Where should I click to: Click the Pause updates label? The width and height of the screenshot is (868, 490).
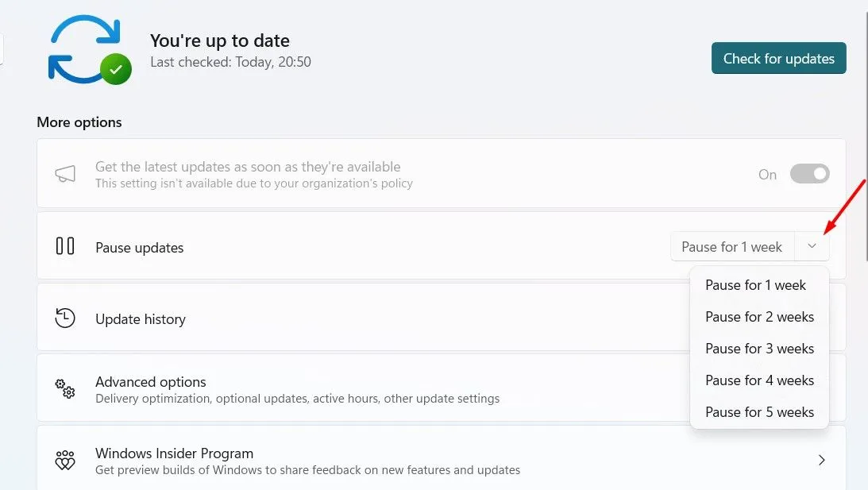point(139,248)
